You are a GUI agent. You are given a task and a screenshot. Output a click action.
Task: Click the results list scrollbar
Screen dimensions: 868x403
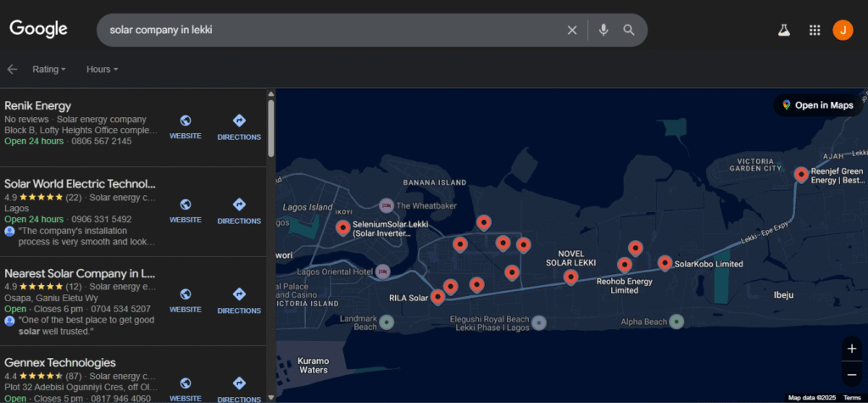pos(271,129)
